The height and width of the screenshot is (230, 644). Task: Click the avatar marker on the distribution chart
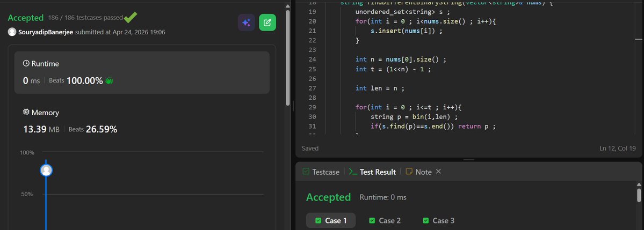pyautogui.click(x=46, y=170)
